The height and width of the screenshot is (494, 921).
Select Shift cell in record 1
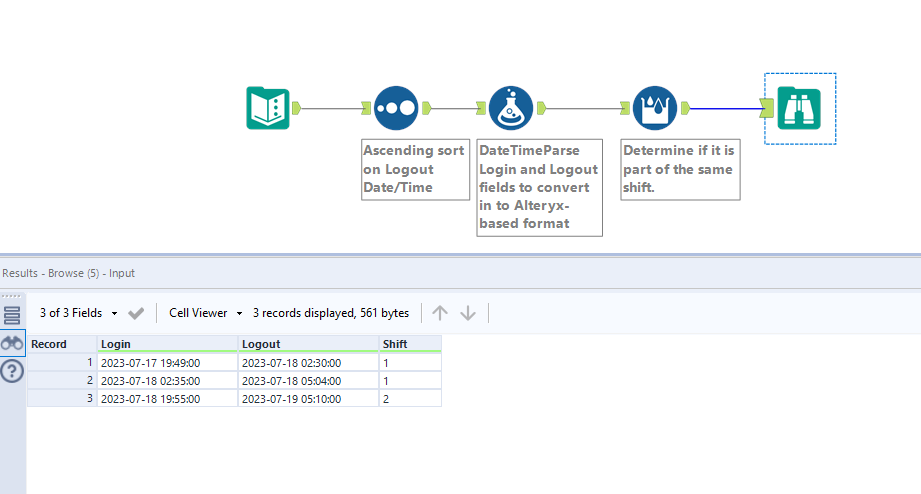[x=410, y=363]
